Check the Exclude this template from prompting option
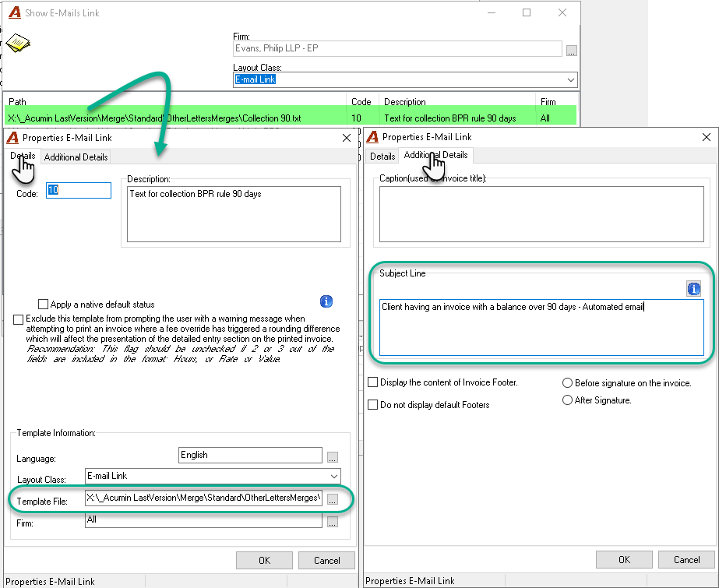This screenshot has height=588, width=719. (19, 319)
